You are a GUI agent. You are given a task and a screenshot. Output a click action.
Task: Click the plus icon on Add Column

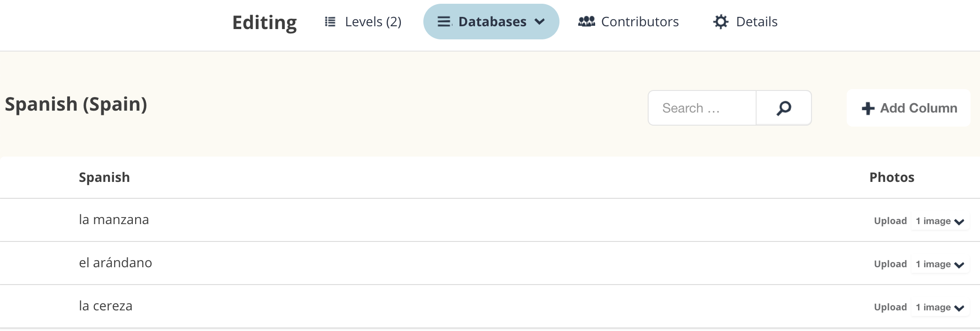click(x=868, y=108)
